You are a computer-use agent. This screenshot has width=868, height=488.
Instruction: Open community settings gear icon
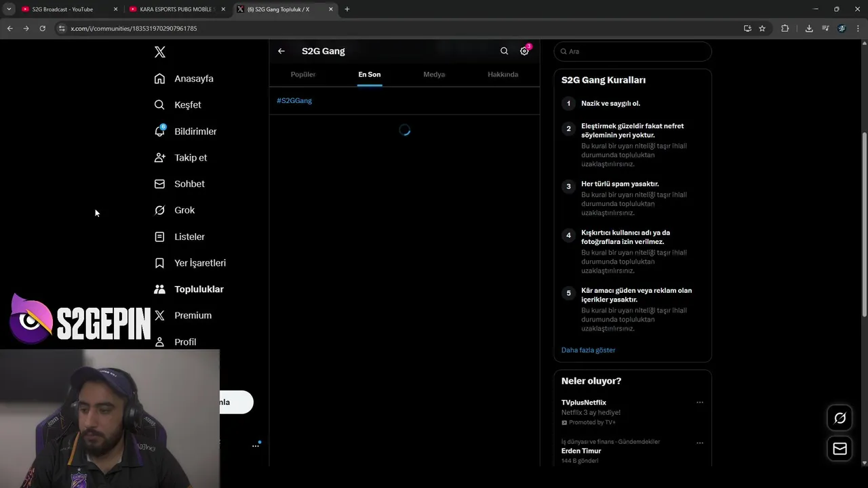tap(524, 52)
